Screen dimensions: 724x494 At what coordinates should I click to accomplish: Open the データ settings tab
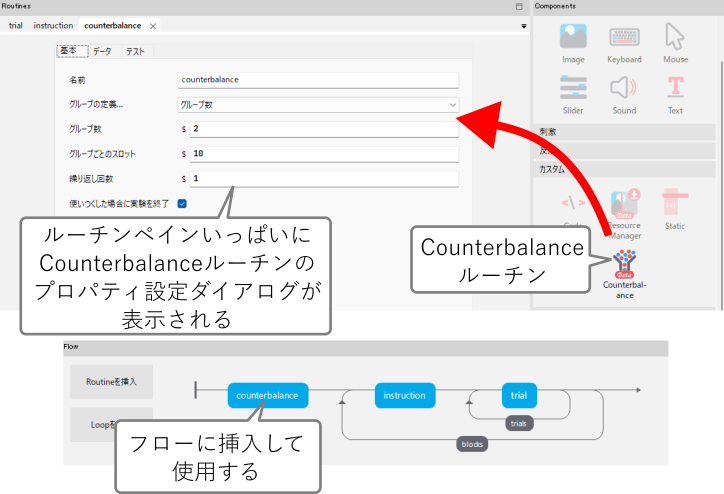pyautogui.click(x=103, y=51)
